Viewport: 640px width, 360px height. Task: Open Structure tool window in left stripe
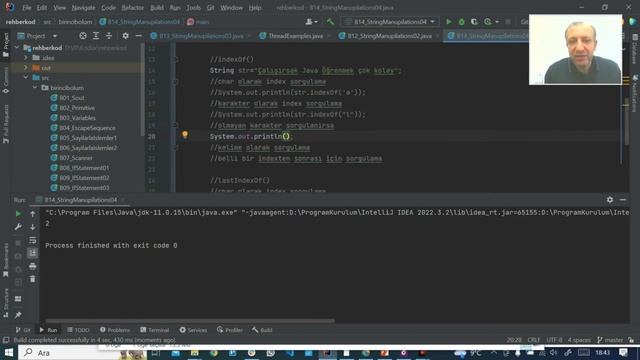click(x=6, y=303)
